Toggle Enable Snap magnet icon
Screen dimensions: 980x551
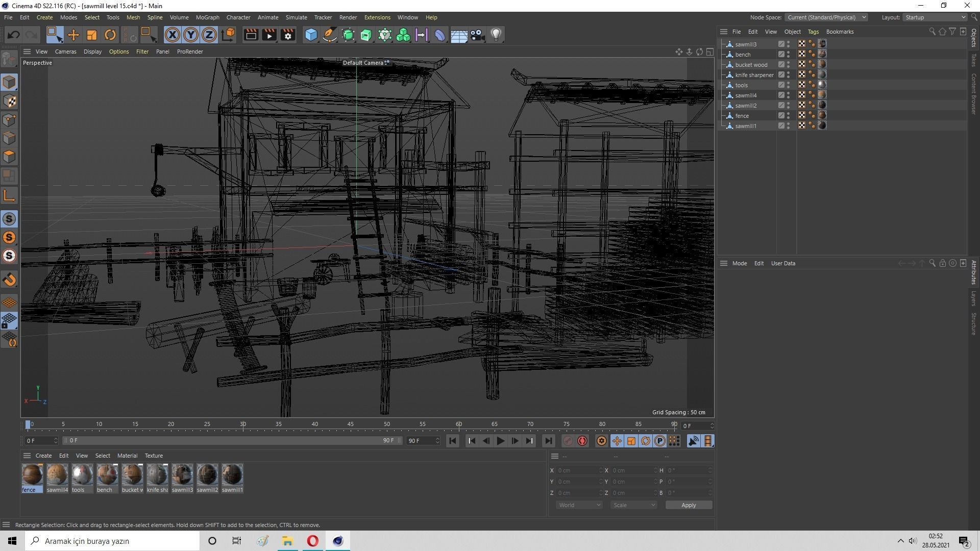click(9, 280)
